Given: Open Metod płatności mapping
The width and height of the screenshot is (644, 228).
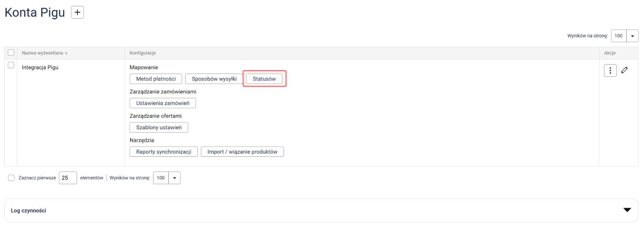Looking at the screenshot, I should [x=156, y=79].
